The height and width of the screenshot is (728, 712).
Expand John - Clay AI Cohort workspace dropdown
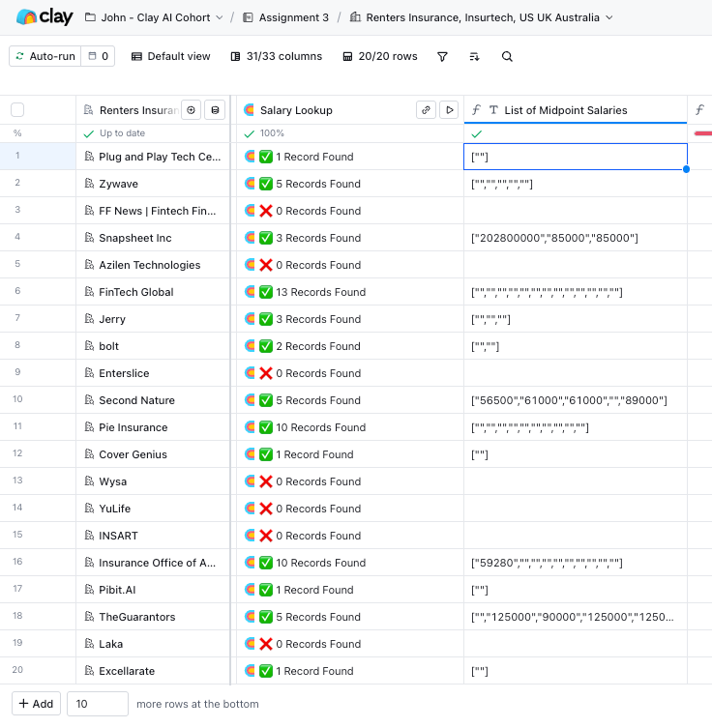(x=220, y=17)
